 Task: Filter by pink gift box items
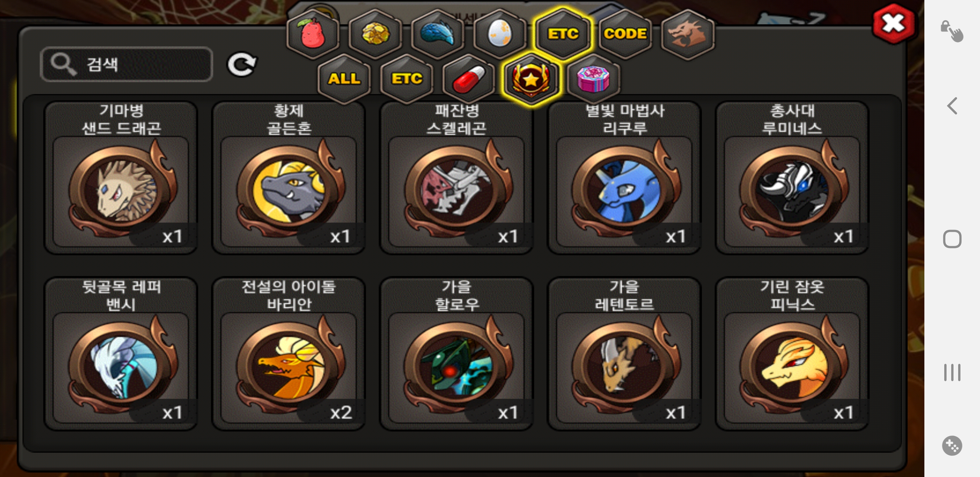(594, 79)
